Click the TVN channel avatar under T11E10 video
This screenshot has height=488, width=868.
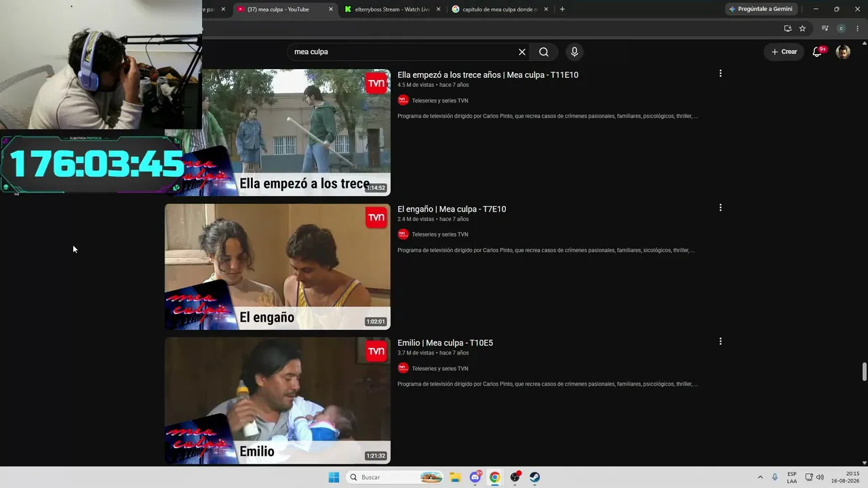403,100
